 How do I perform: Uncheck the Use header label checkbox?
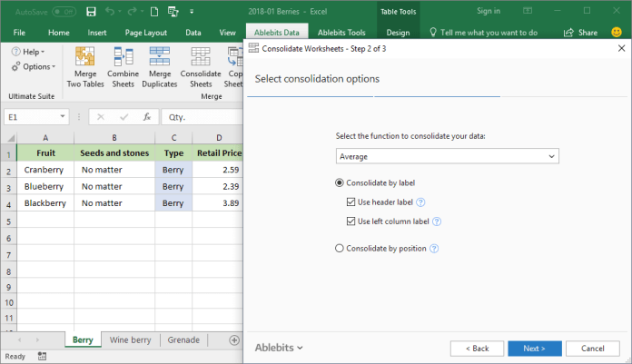[351, 202]
